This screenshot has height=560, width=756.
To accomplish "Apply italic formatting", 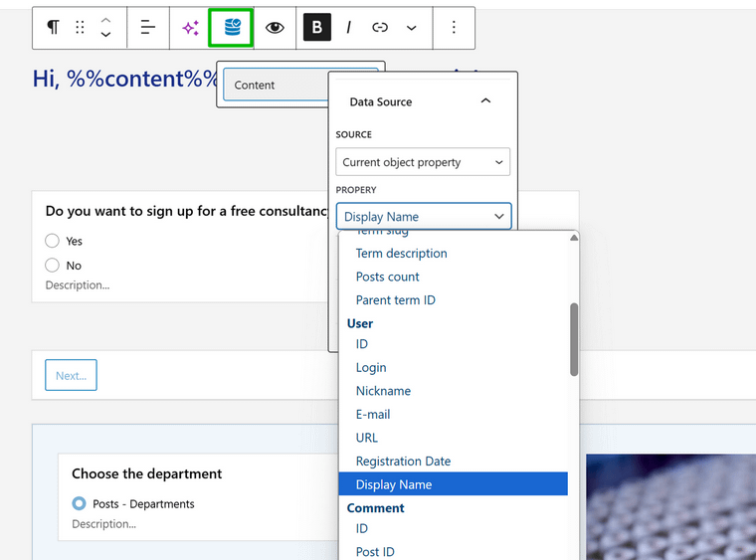I will 348,28.
